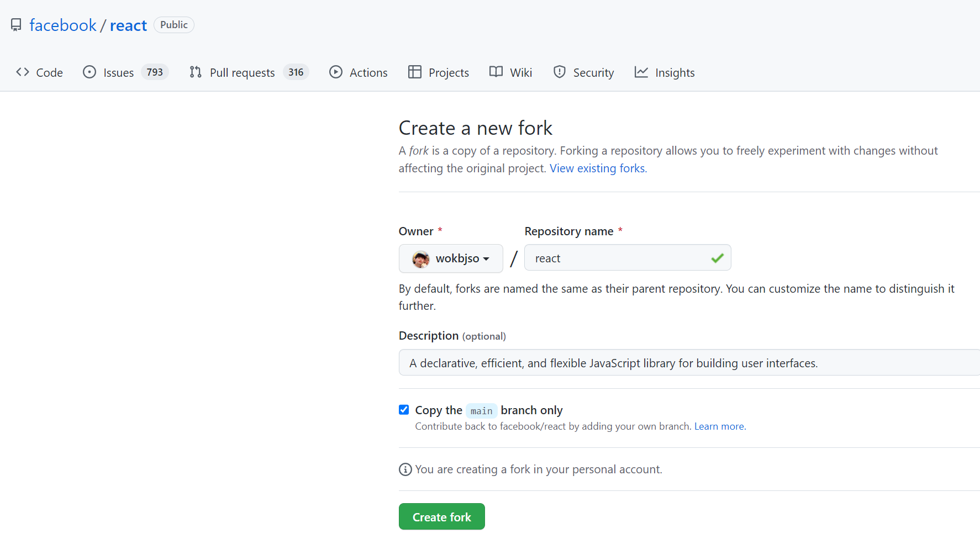This screenshot has height=560, width=980.
Task: Click the green checkmark in repository name
Action: [x=718, y=258]
